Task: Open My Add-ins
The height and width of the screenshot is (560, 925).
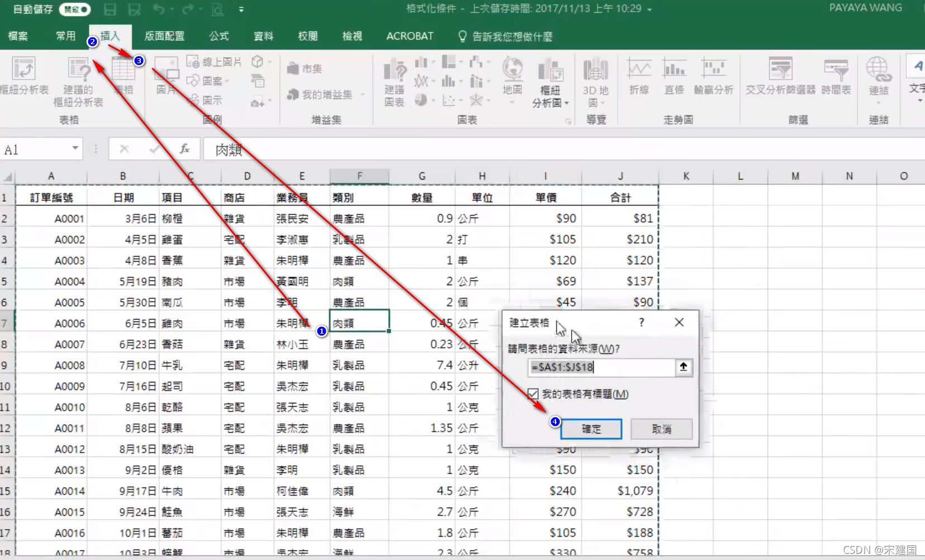Action: pos(326,94)
